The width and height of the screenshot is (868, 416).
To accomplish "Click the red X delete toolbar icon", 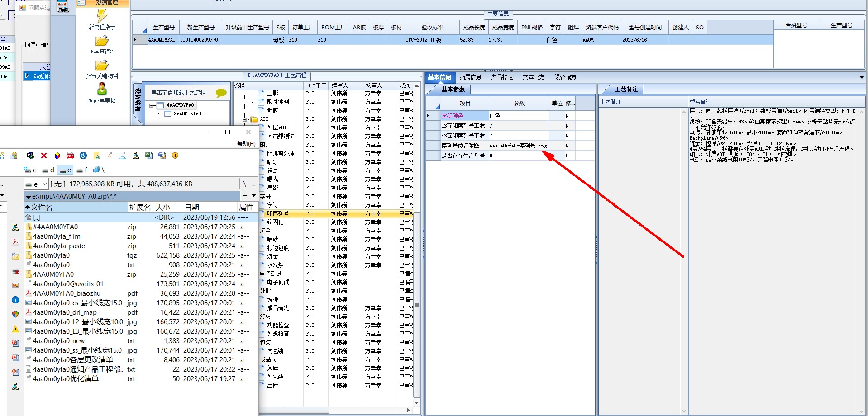I will (44, 156).
